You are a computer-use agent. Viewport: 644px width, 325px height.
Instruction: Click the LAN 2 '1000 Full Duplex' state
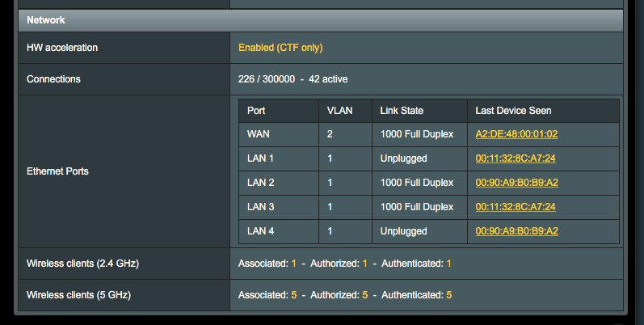click(416, 183)
